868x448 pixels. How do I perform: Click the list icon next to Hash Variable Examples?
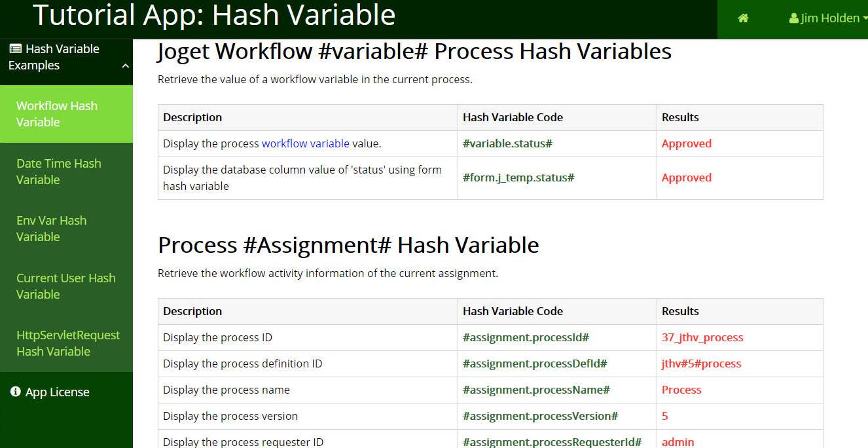tap(15, 48)
